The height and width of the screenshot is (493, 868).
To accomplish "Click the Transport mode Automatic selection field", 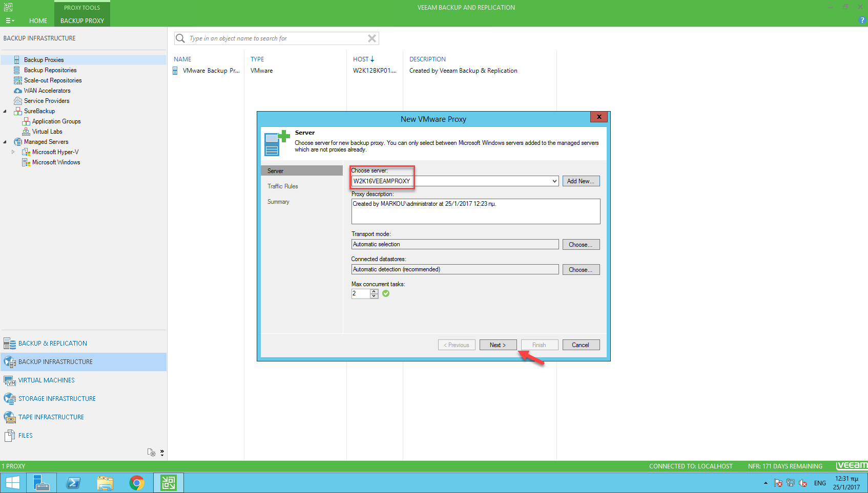I will (455, 245).
